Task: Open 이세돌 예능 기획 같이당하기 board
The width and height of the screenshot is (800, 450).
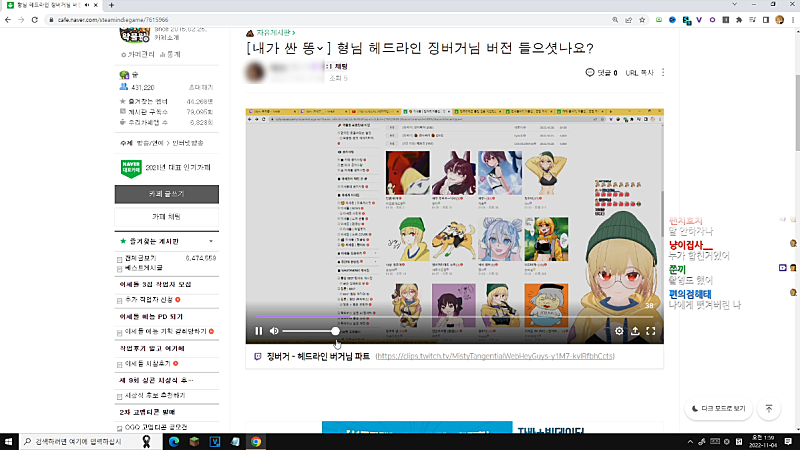Action: pos(166,331)
